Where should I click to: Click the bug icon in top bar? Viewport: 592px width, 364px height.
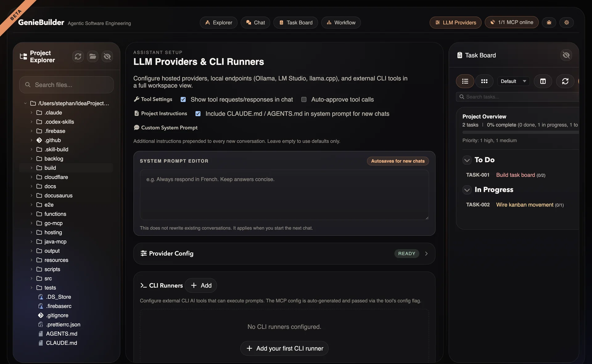(x=549, y=22)
